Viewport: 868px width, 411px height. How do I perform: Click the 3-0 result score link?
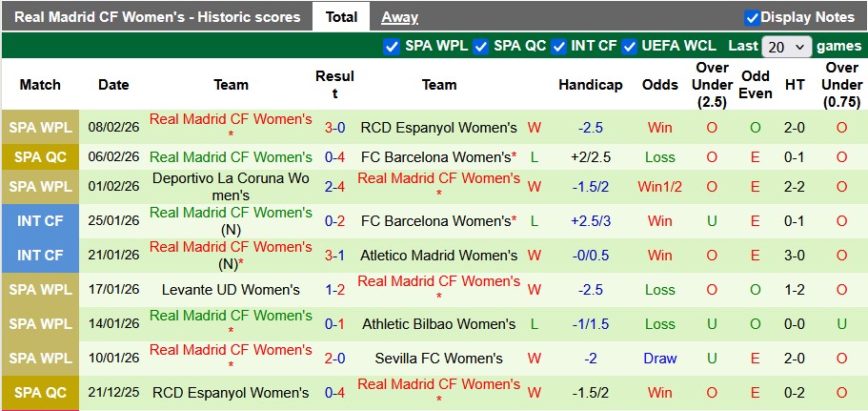334,128
